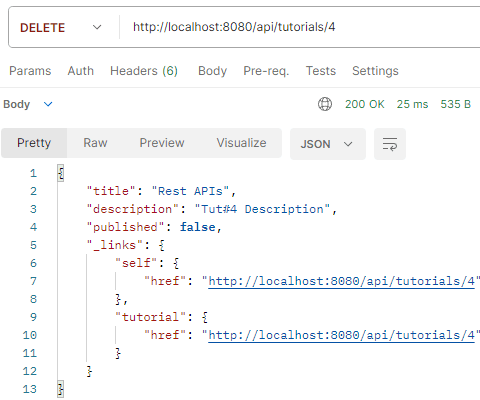Click line number 1

[33, 173]
